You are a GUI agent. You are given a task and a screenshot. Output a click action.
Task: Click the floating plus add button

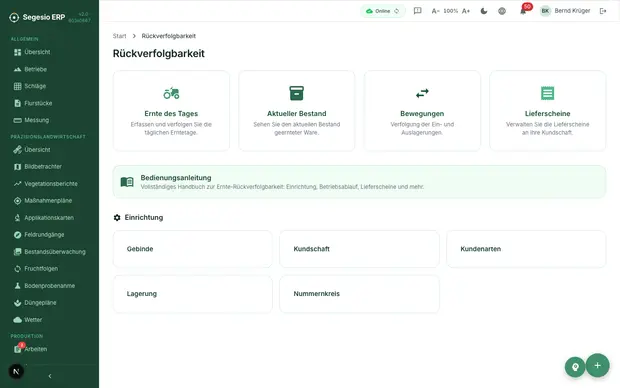coord(597,365)
